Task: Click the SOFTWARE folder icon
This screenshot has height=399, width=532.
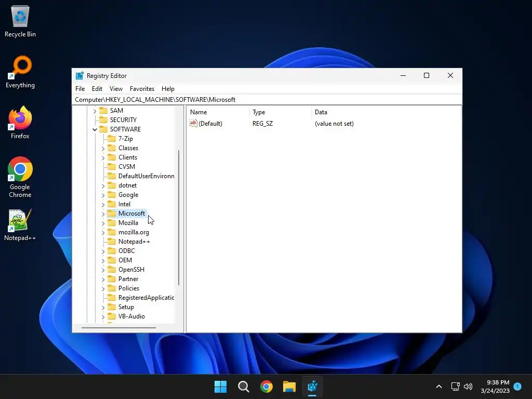Action: click(103, 129)
